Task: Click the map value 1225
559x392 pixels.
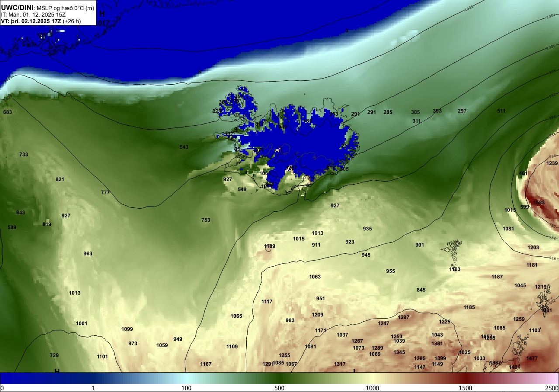Action: point(445,322)
